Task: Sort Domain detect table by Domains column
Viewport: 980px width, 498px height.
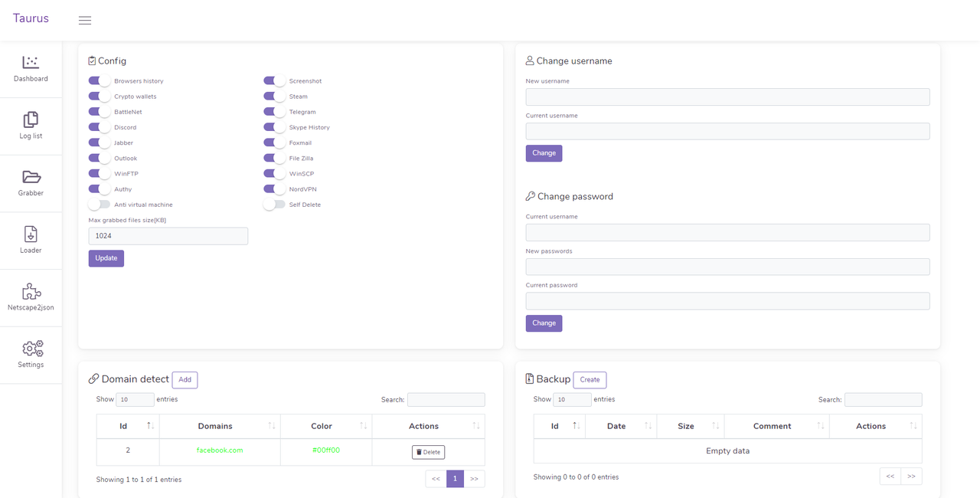Action: coord(220,426)
